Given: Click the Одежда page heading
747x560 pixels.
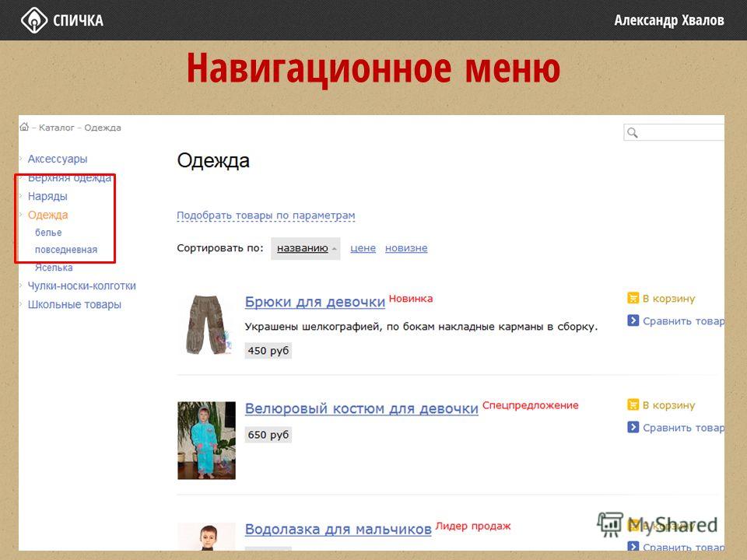Looking at the screenshot, I should (x=213, y=161).
